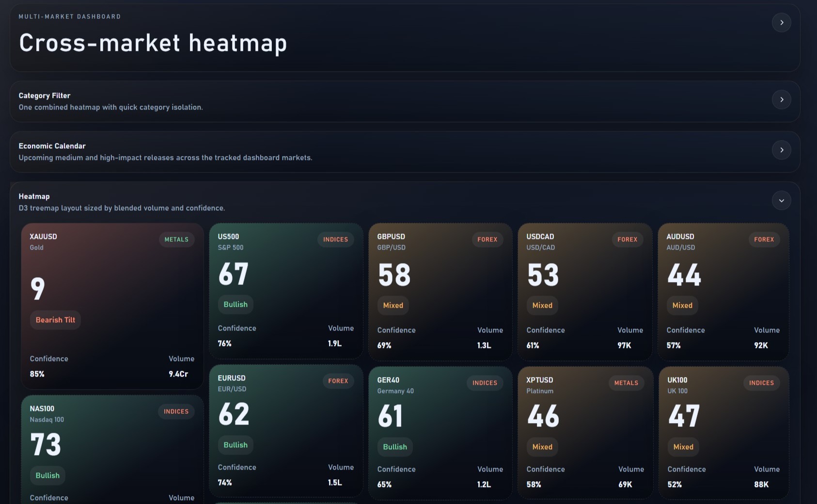
Task: Click the Mixed badge on USDCAD
Action: click(542, 305)
